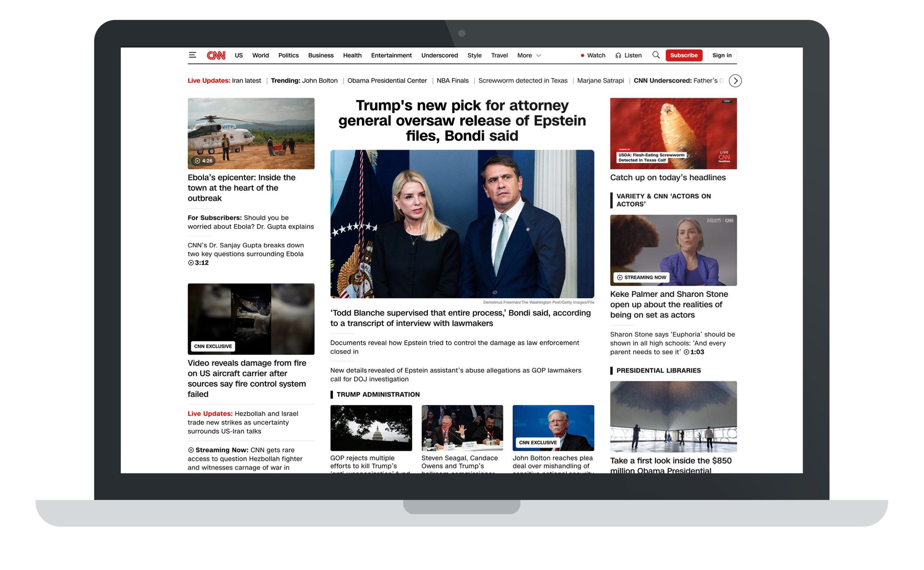Open 'Todd Blanche supervised that entire process' story
Image resolution: width=924 pixels, height=570 pixels.
[x=461, y=318]
